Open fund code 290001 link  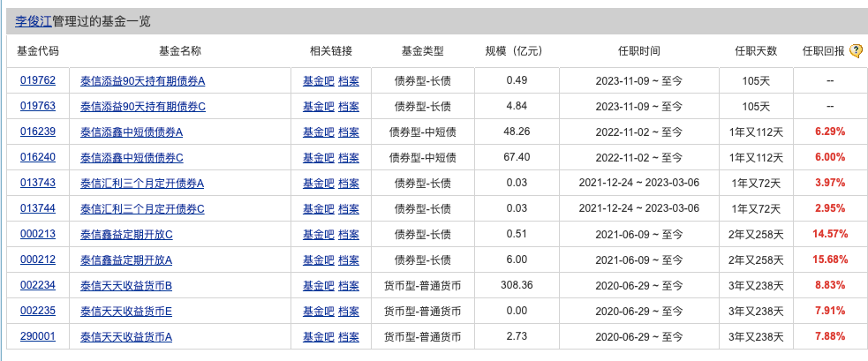tap(38, 336)
